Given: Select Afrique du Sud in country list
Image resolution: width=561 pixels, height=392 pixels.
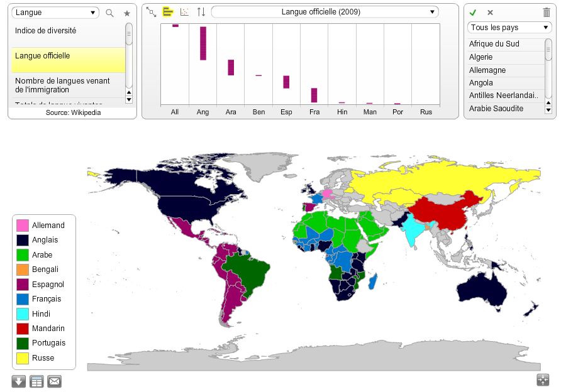Looking at the screenshot, I should (x=506, y=44).
